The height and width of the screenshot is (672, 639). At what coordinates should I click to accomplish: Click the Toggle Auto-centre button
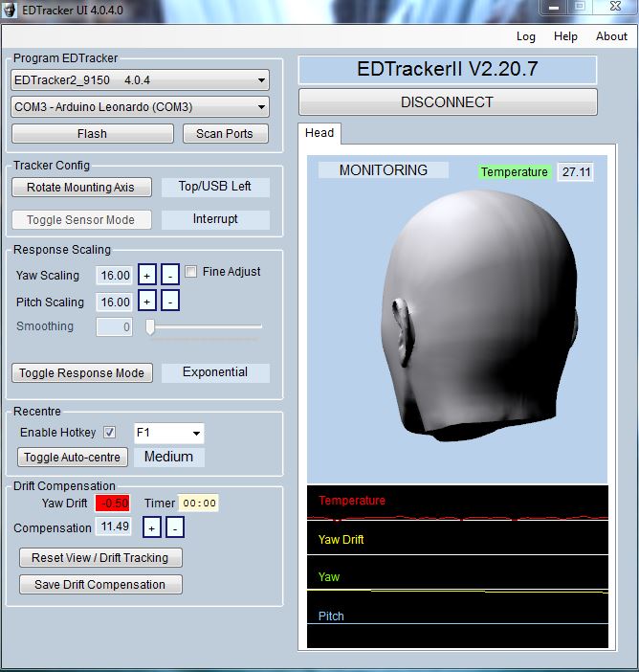73,457
